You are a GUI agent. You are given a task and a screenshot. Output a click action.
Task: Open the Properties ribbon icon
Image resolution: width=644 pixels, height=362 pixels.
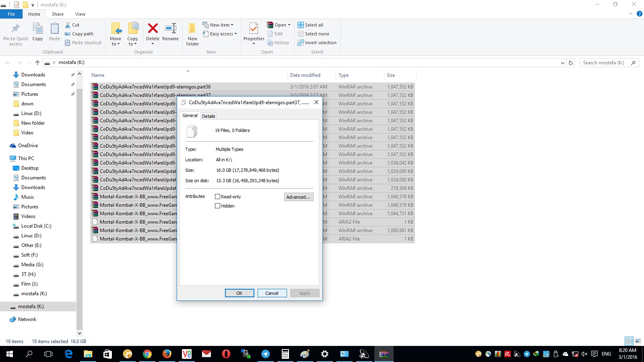(x=254, y=29)
